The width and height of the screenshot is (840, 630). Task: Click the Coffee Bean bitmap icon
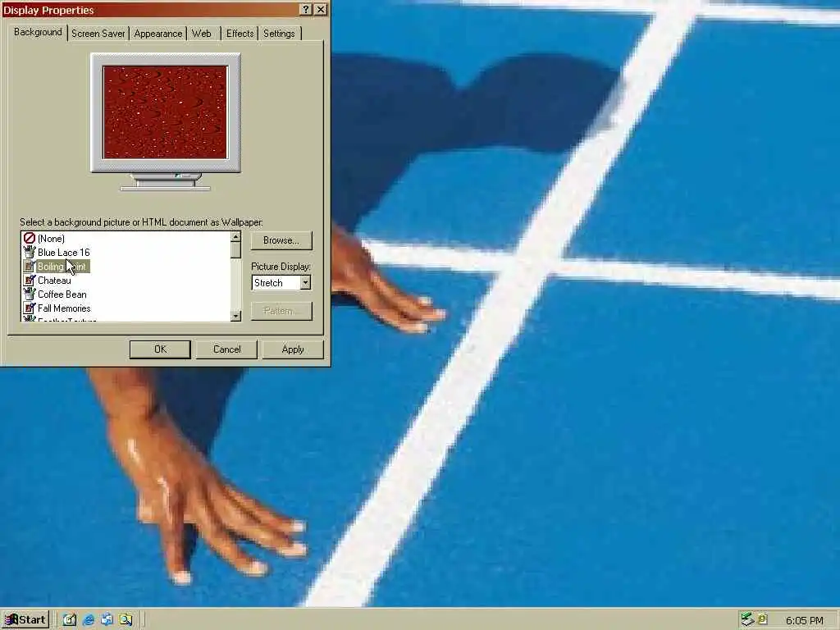[30, 294]
